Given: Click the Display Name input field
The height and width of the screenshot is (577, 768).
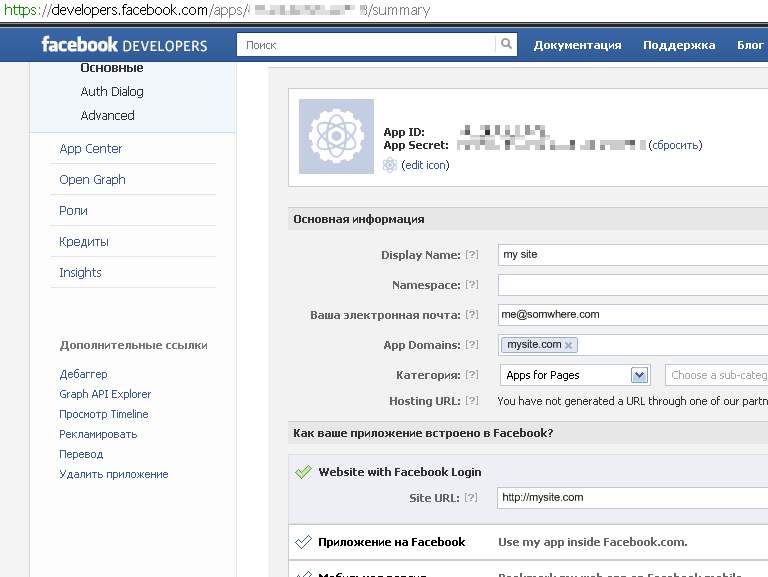Looking at the screenshot, I should (633, 255).
